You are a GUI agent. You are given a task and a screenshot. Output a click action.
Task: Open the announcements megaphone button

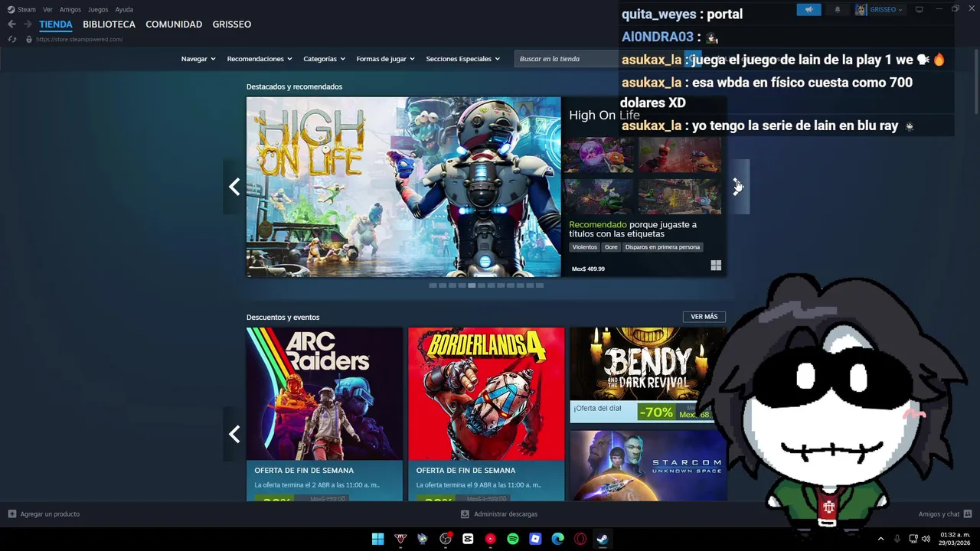coord(808,9)
